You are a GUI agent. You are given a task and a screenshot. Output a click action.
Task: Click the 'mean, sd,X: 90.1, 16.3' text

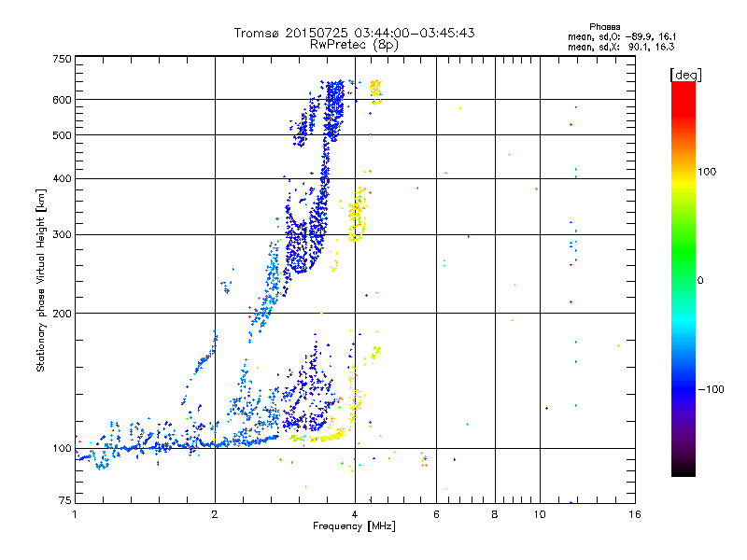point(621,47)
